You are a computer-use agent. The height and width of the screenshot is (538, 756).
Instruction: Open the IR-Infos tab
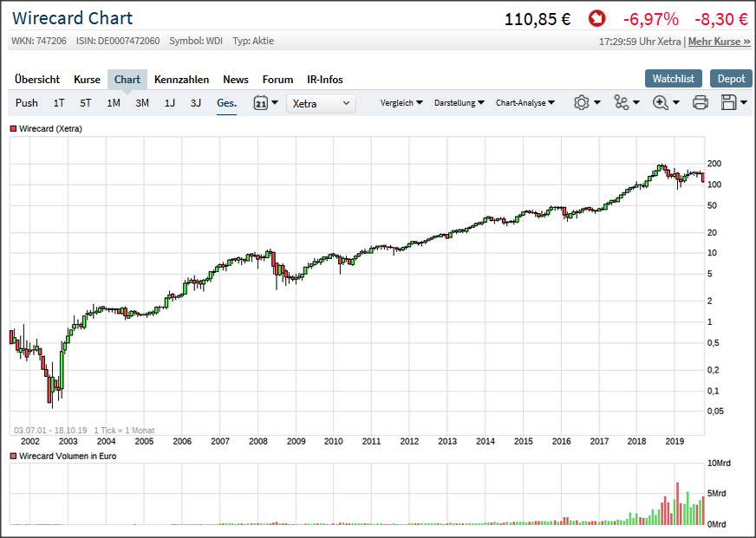325,80
